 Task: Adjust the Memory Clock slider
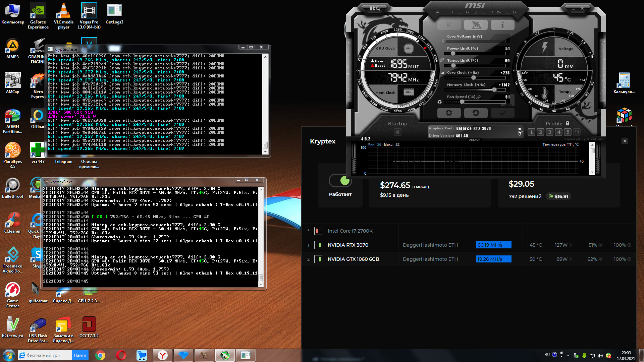click(x=475, y=90)
